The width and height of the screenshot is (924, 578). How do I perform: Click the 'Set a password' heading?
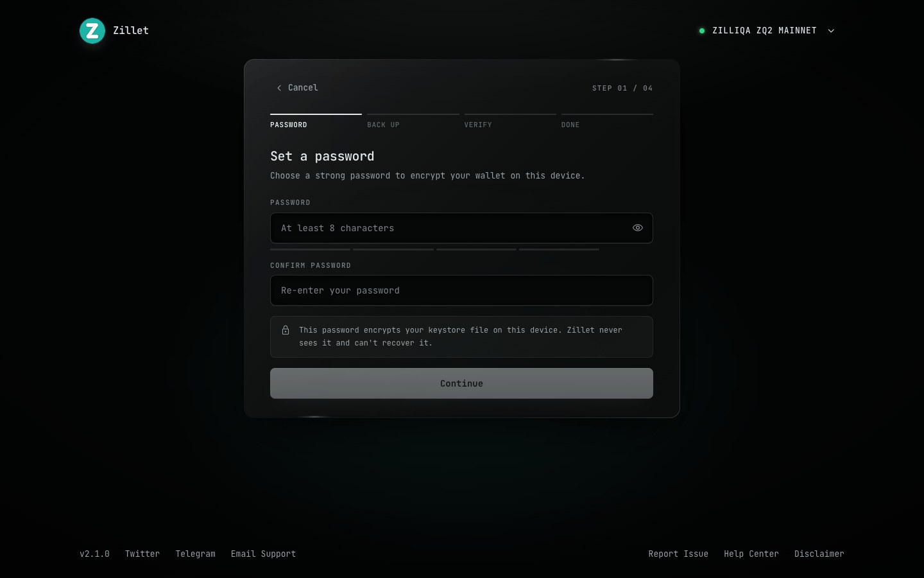[x=322, y=156]
